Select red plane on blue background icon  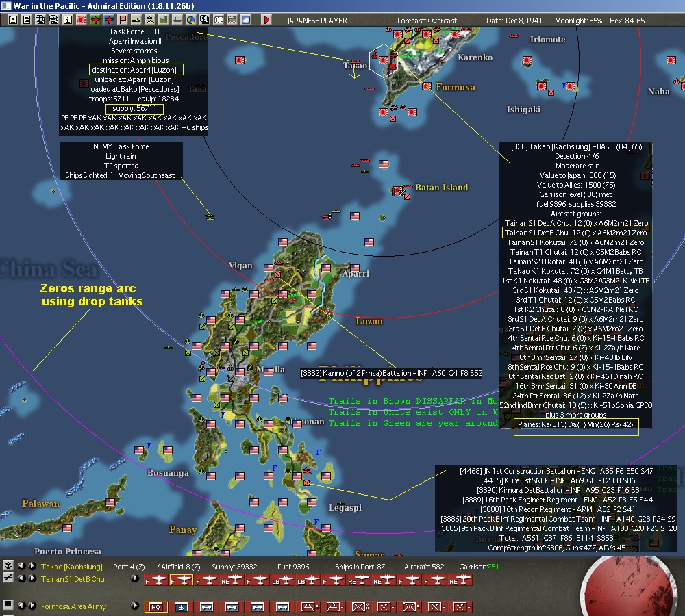109,20
